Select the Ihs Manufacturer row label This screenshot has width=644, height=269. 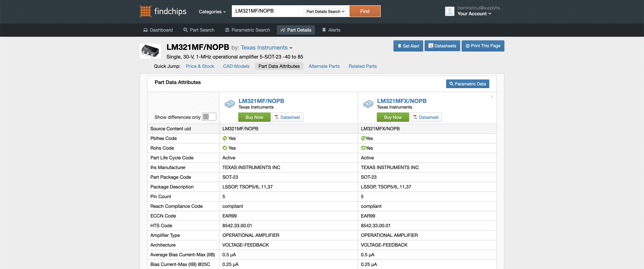168,168
